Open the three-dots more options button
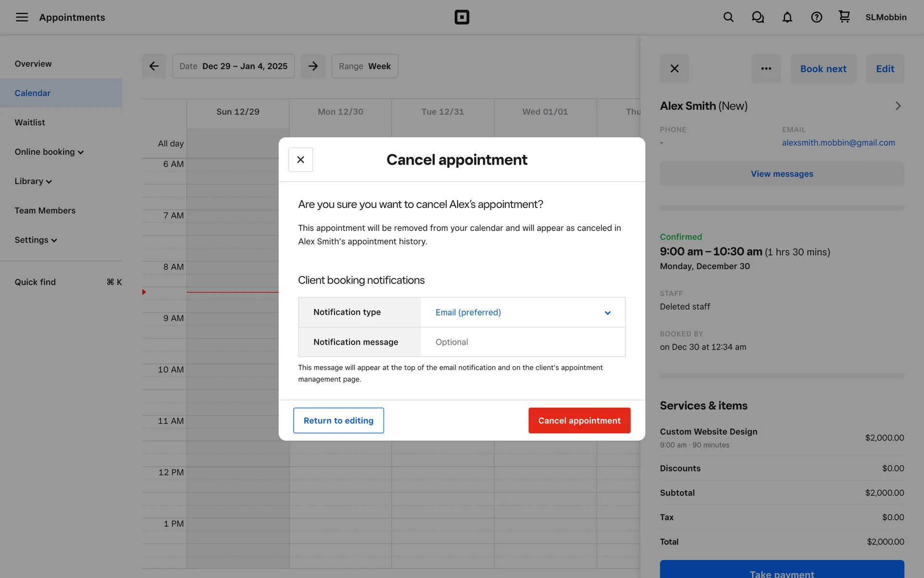 point(766,68)
